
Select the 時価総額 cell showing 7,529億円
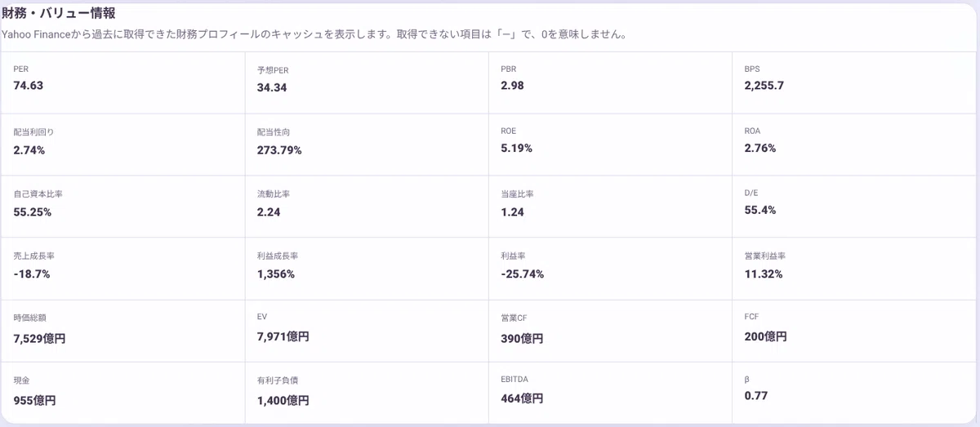[123, 331]
